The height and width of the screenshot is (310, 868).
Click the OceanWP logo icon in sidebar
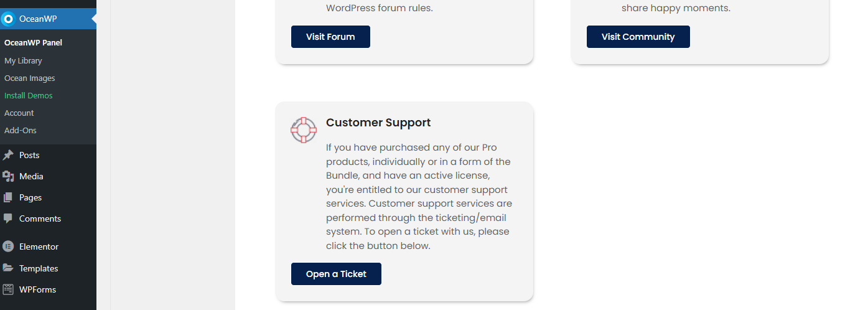(8, 19)
